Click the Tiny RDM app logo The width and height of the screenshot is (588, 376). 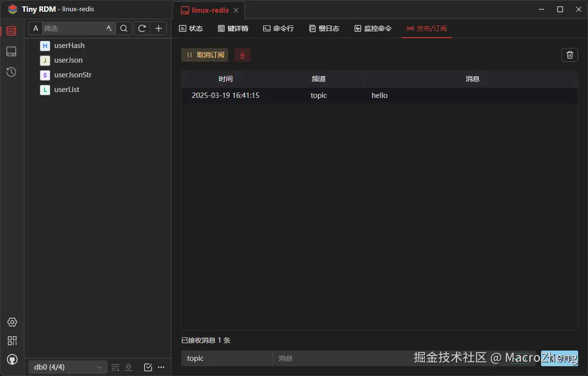[13, 9]
